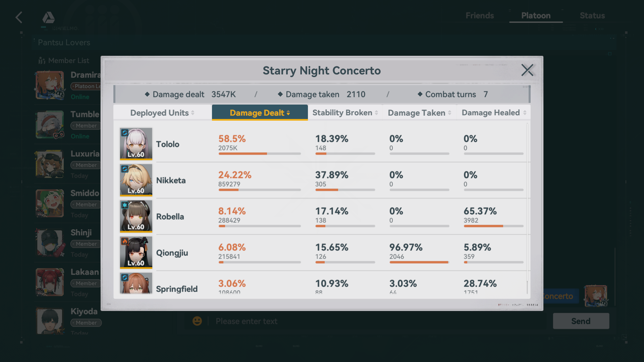Click Qiongjiu's fire element icon
The image size is (644, 362).
point(125,241)
